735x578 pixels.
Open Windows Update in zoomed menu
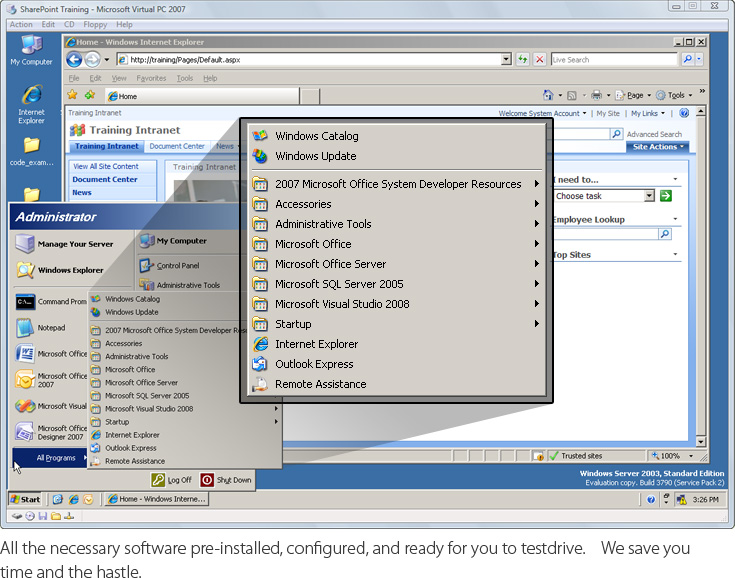pos(398,156)
